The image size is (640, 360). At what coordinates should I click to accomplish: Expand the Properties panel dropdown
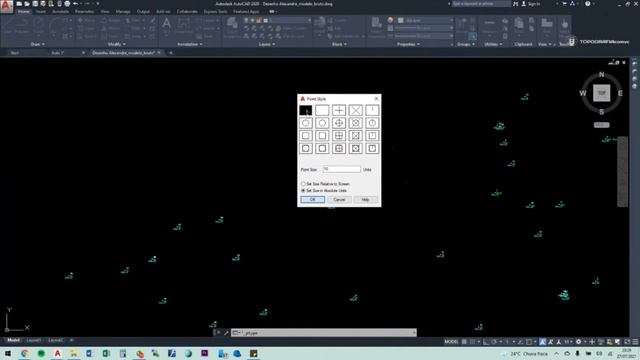pyautogui.click(x=408, y=44)
